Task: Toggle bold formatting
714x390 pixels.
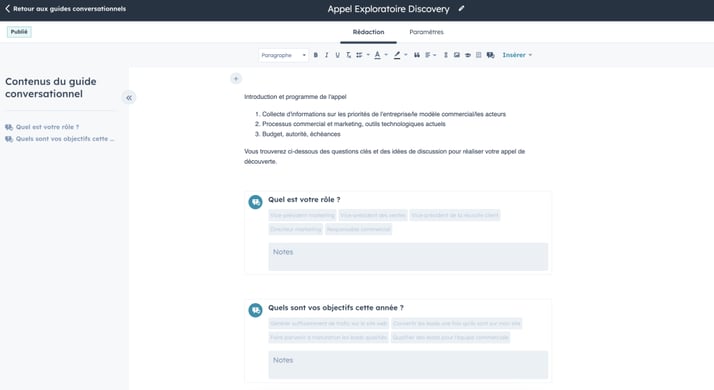Action: [316, 55]
